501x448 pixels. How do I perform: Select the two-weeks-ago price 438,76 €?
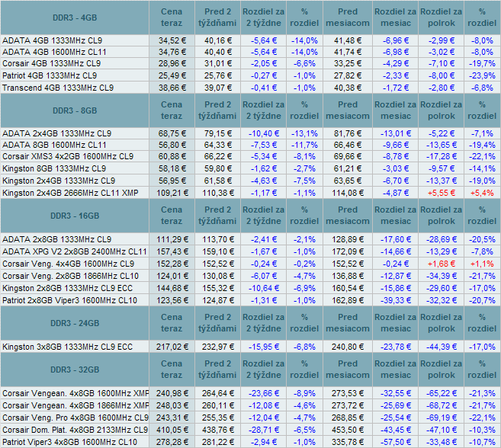[x=217, y=430]
